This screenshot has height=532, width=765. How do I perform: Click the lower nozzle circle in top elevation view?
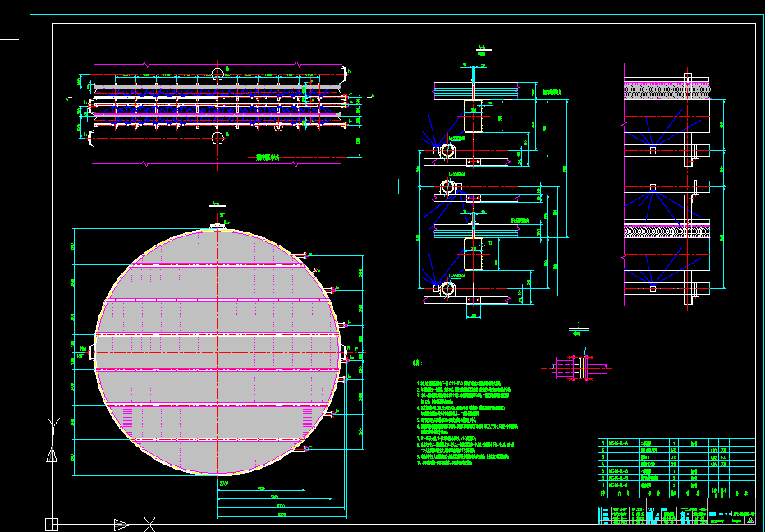[x=218, y=137]
